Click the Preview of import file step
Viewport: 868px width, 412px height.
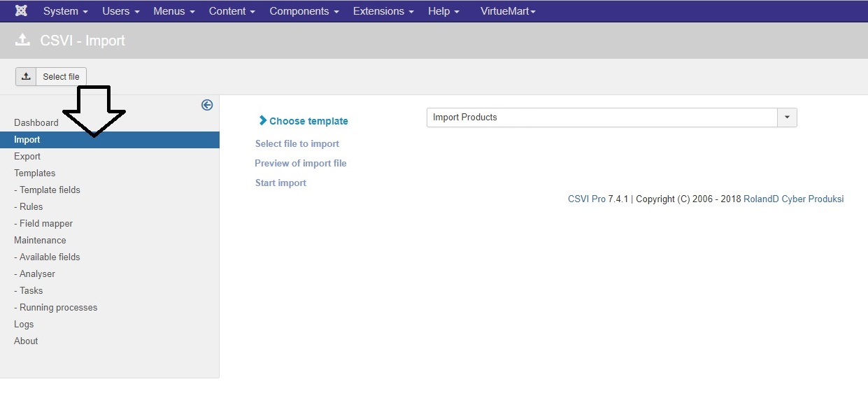coord(301,163)
